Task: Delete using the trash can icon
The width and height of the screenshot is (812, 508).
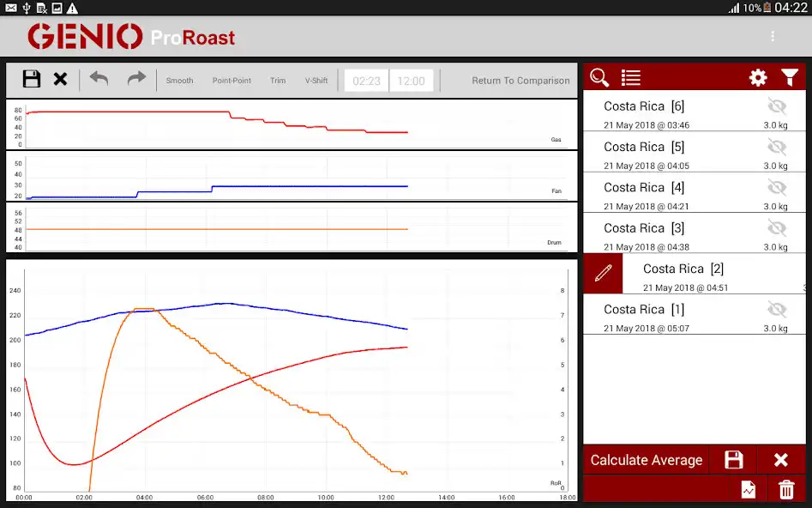Action: click(x=785, y=489)
